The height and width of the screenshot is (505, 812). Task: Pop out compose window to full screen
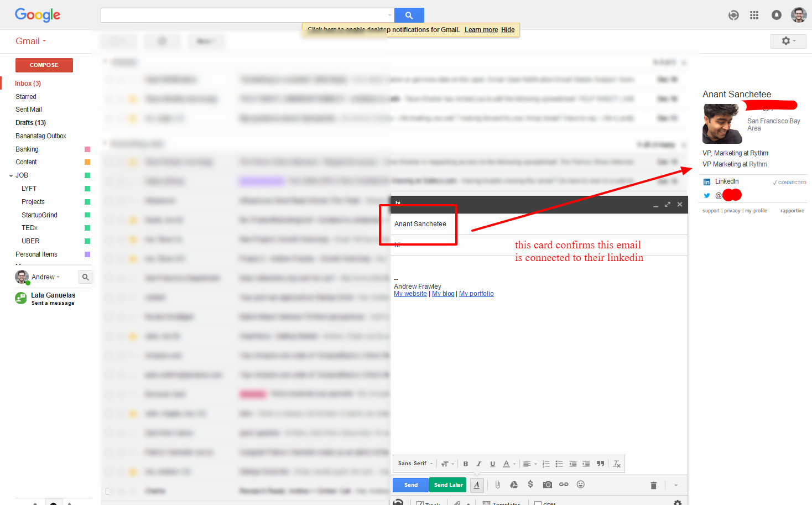click(x=668, y=205)
